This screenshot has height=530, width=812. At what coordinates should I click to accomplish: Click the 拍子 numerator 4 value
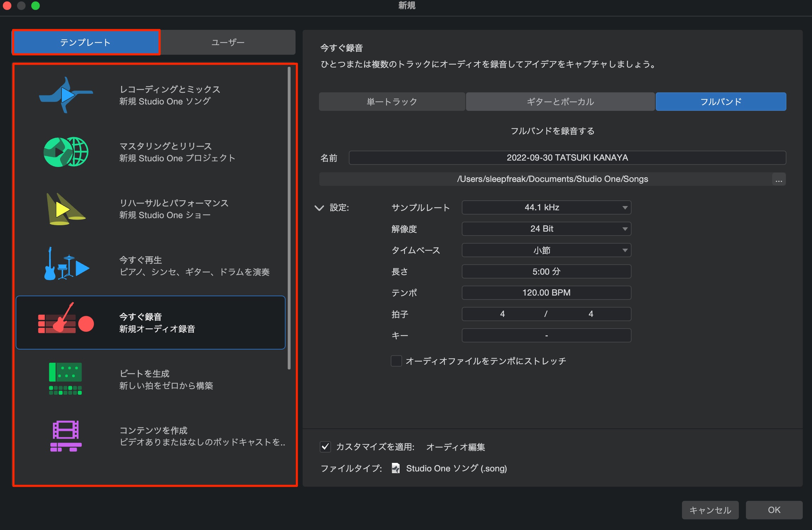[502, 314]
